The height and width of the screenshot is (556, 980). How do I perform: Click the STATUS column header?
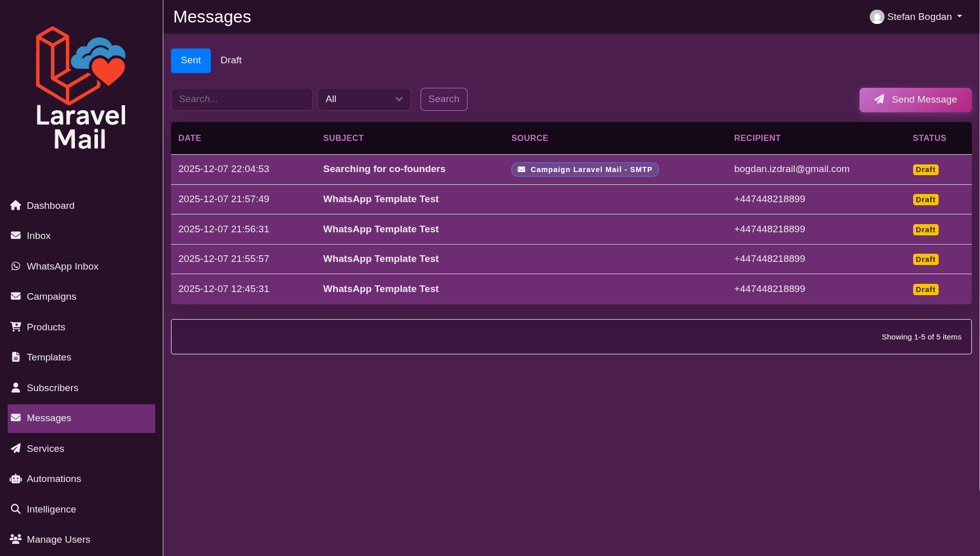[929, 138]
